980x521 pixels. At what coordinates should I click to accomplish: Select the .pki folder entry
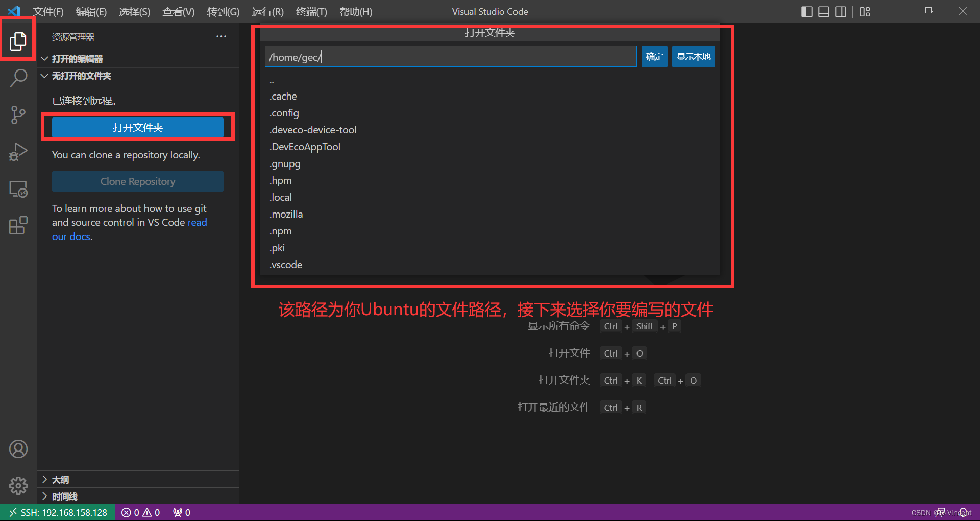click(490, 248)
